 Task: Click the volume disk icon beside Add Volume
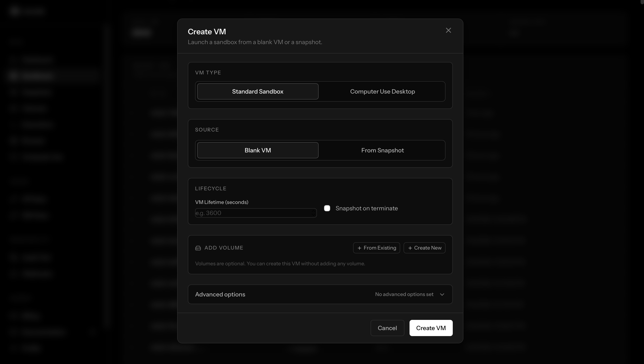click(x=198, y=248)
